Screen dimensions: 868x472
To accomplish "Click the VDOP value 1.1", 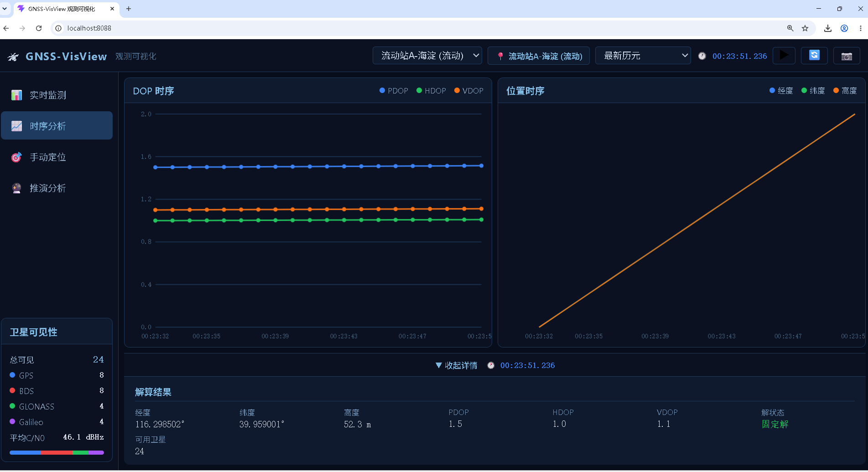I will coord(664,424).
